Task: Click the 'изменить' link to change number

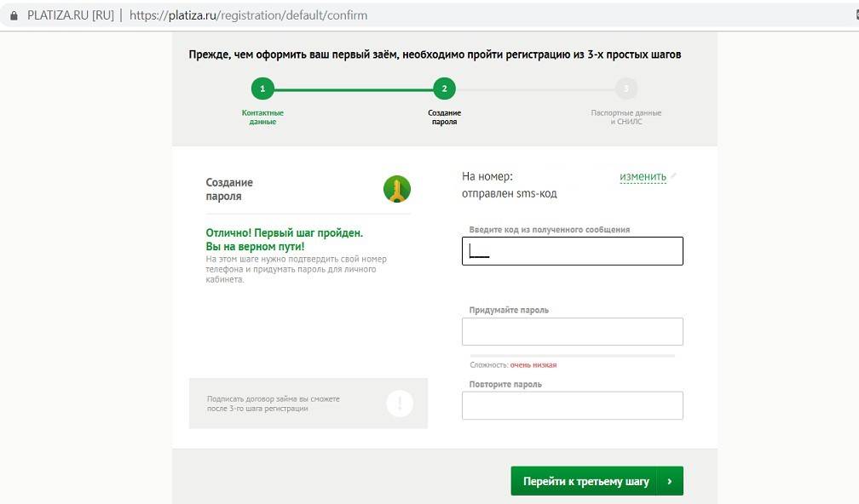Action: 643,177
